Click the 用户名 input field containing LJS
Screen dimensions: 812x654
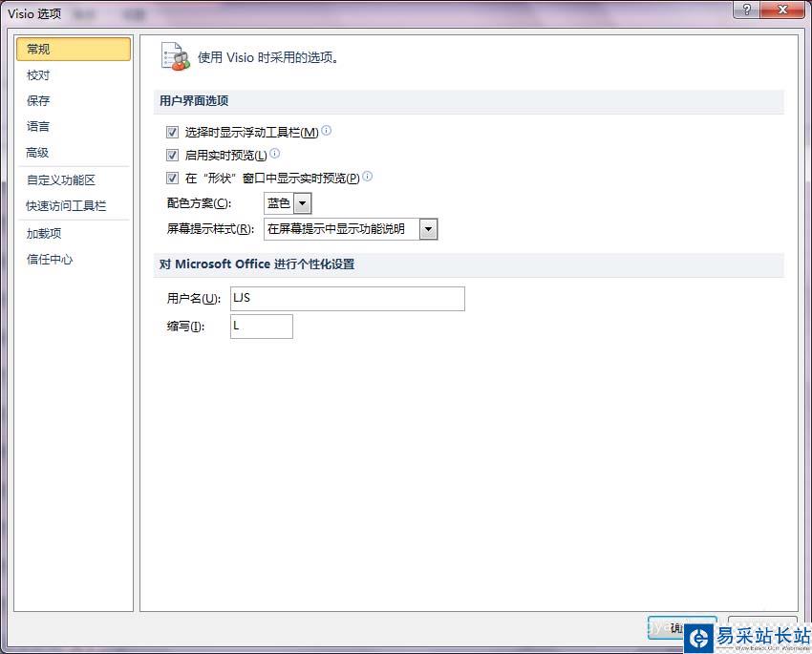click(348, 299)
